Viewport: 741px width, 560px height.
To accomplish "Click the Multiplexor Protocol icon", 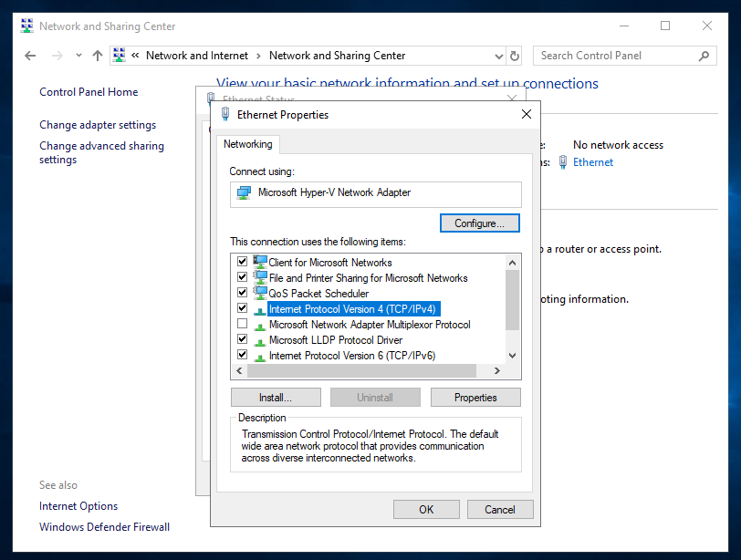I will point(259,326).
